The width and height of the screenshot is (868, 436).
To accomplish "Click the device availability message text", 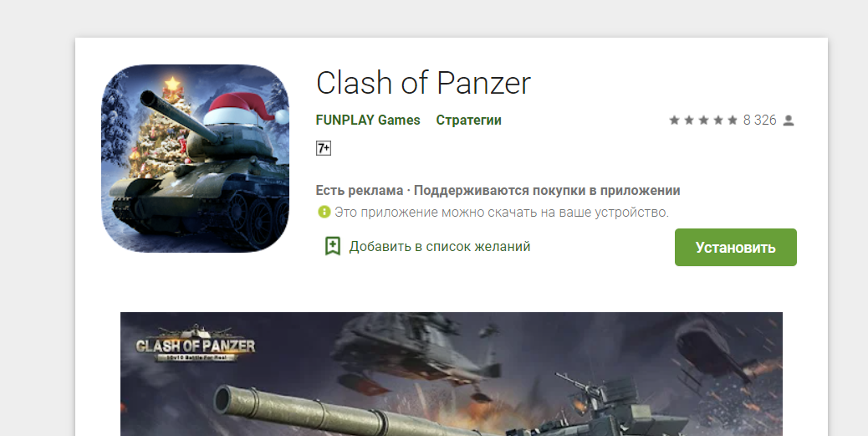I will (502, 213).
